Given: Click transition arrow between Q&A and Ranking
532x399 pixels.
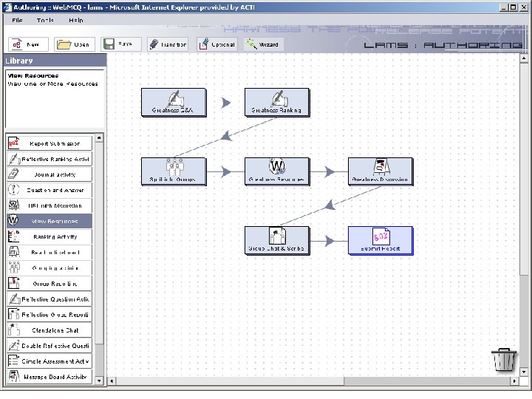Looking at the screenshot, I should coord(225,103).
